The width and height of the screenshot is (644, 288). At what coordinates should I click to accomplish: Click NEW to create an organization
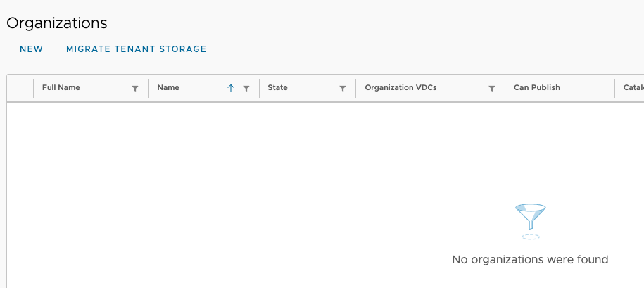32,49
